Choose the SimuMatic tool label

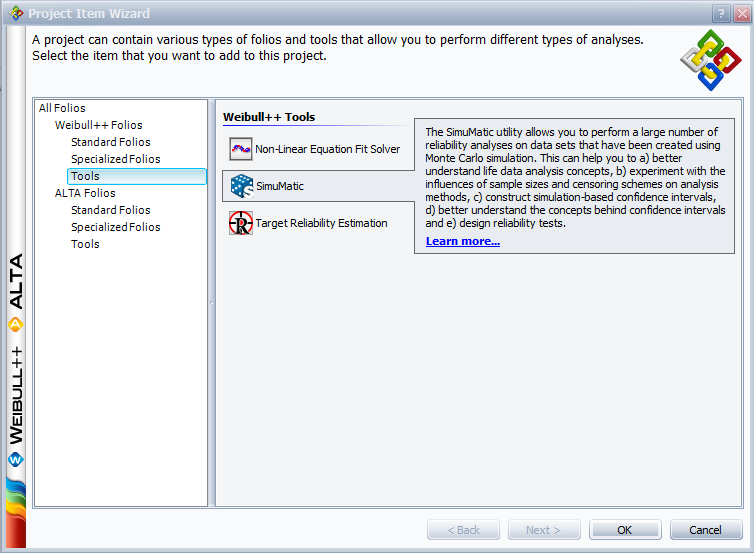pyautogui.click(x=280, y=186)
